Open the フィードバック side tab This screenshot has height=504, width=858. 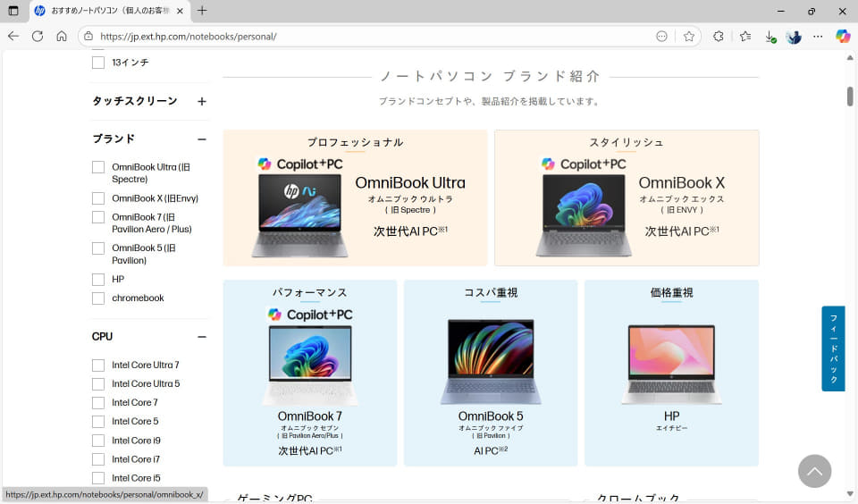tap(833, 349)
